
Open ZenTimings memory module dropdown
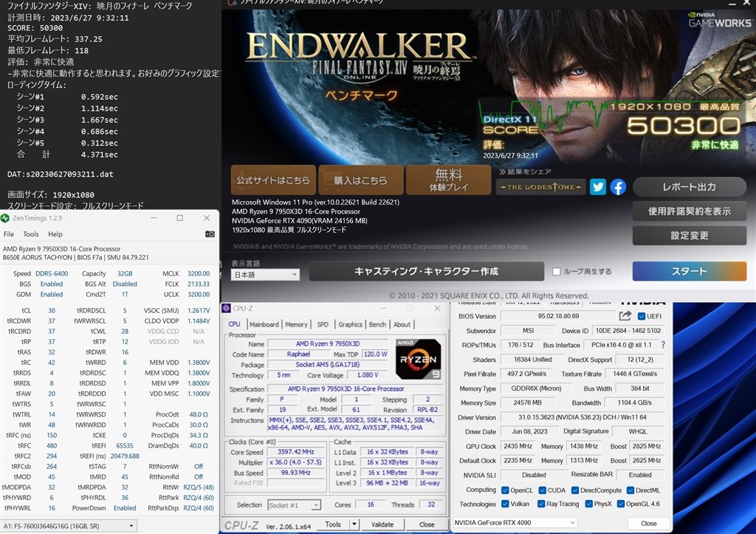(69, 526)
